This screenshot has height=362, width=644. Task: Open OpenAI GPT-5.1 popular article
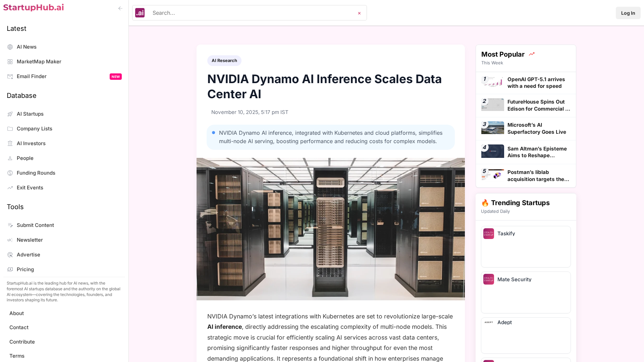click(536, 83)
